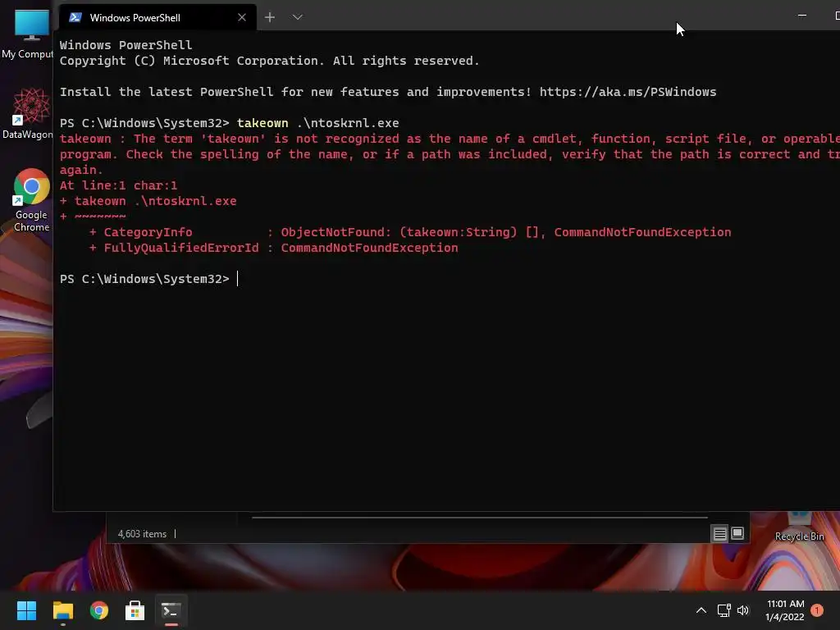The width and height of the screenshot is (840, 630).
Task: Click the 'CategoryInfo' label in the error
Action: [x=148, y=232]
